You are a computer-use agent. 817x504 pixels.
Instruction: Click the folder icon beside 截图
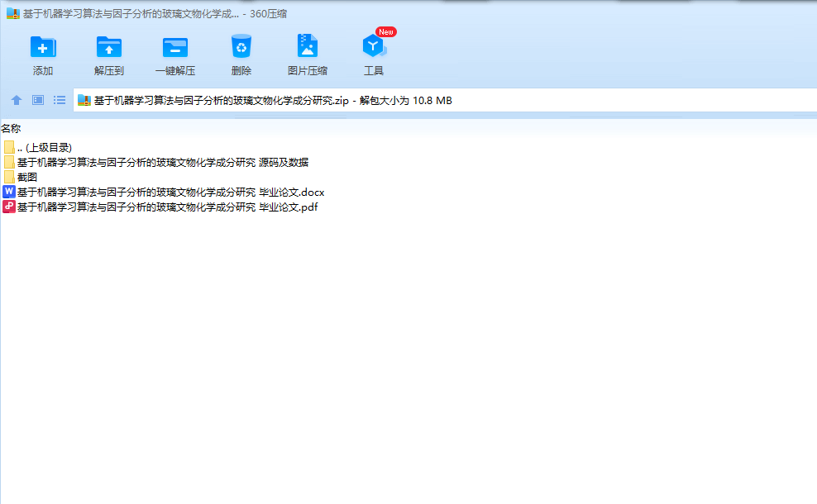click(x=9, y=177)
